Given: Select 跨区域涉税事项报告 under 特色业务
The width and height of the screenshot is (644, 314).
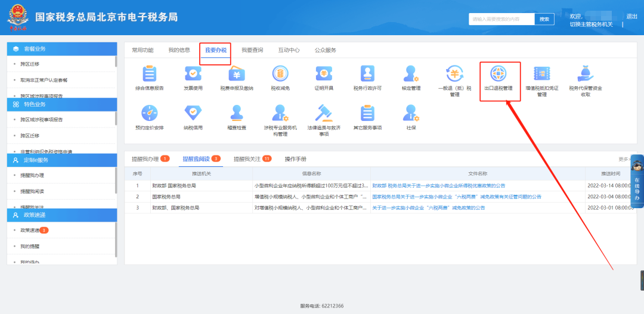Looking at the screenshot, I should coord(42,120).
